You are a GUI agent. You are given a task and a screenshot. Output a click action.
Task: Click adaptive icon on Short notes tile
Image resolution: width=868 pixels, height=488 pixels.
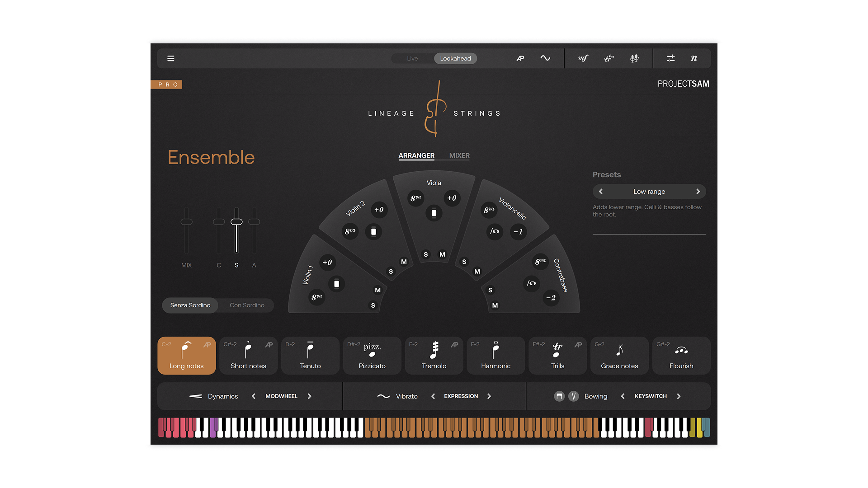269,345
